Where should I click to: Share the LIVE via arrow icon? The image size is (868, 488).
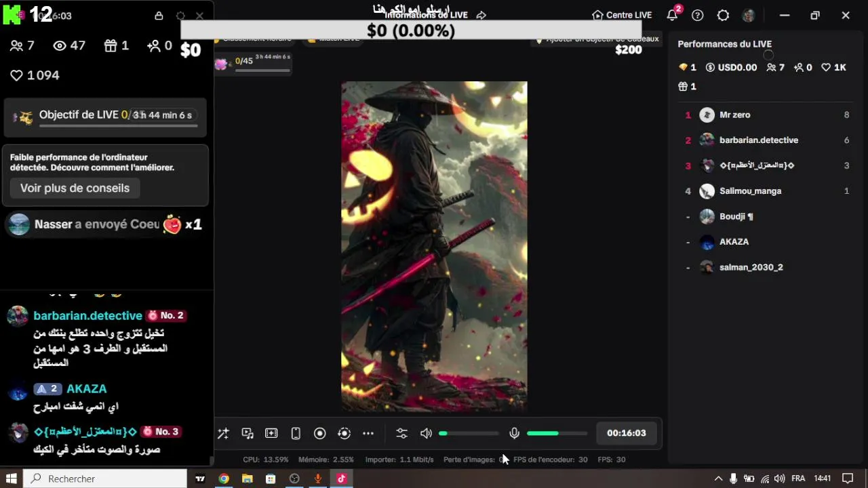coord(481,15)
